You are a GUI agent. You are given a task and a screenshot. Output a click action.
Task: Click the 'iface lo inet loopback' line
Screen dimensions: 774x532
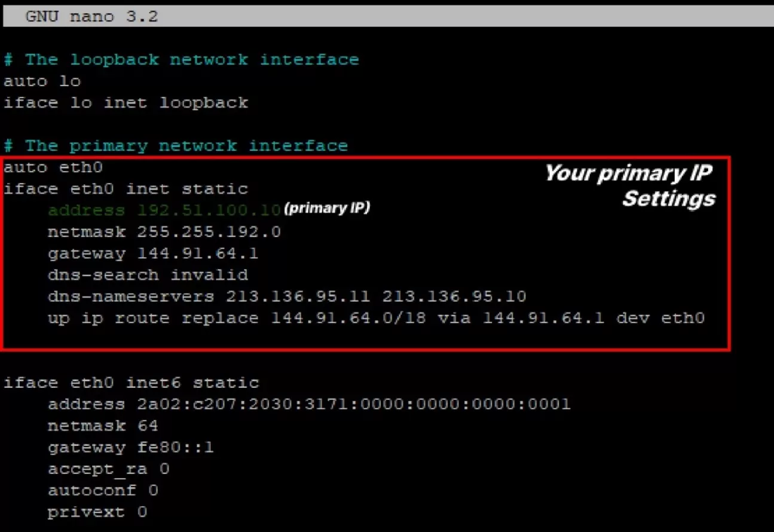(126, 103)
